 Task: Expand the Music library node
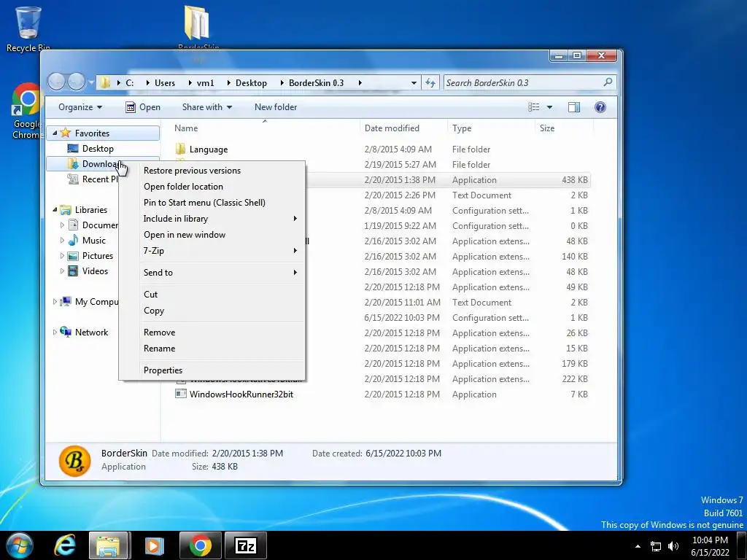click(x=62, y=240)
